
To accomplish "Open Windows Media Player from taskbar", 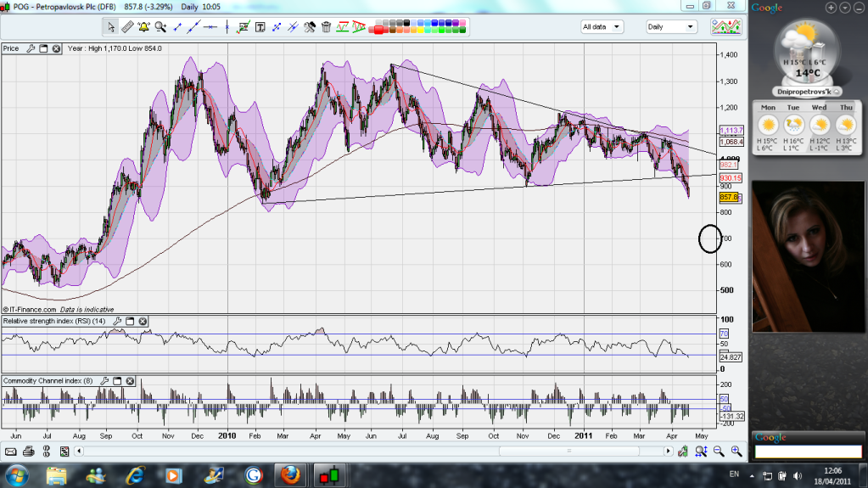I will (173, 476).
